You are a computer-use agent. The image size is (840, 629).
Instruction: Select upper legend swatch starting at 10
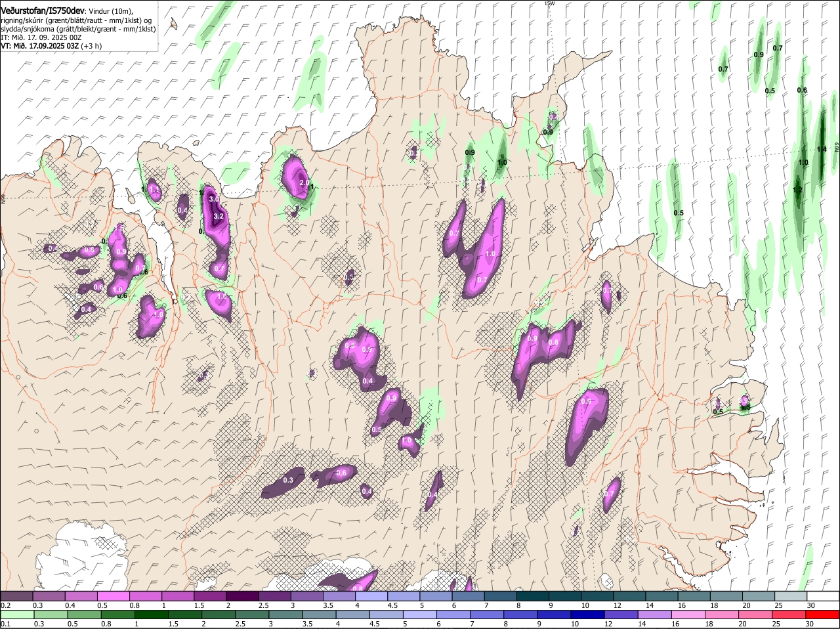coord(597,596)
